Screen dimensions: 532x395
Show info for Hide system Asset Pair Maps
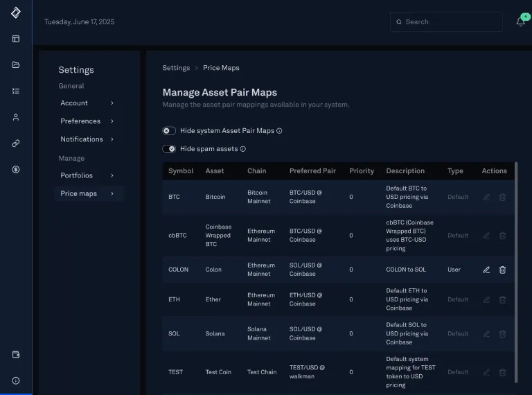(x=279, y=131)
